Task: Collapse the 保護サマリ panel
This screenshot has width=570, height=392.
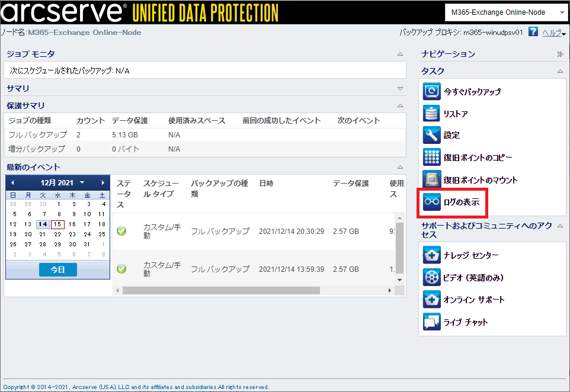Action: pos(400,106)
